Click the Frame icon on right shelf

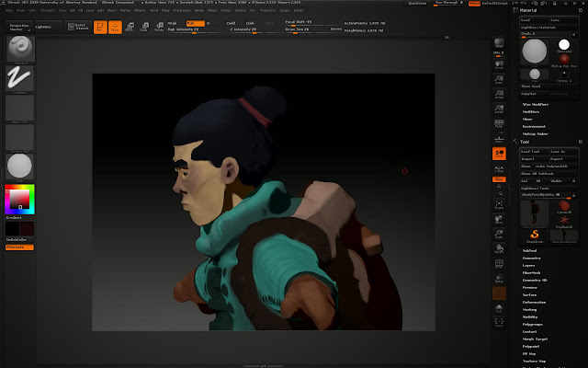(x=499, y=204)
